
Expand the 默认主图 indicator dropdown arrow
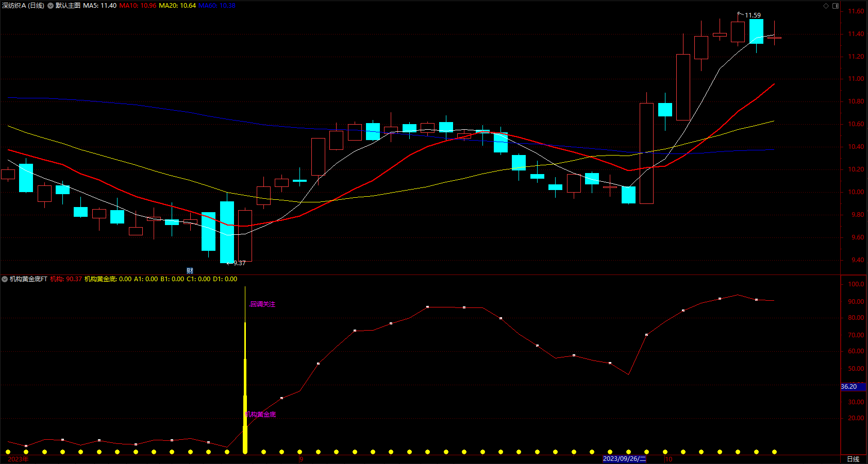click(51, 6)
